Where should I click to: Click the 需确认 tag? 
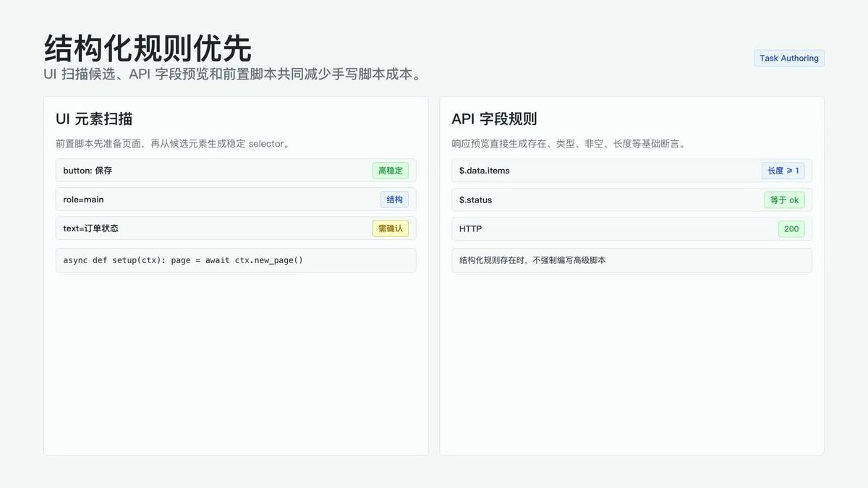point(391,228)
